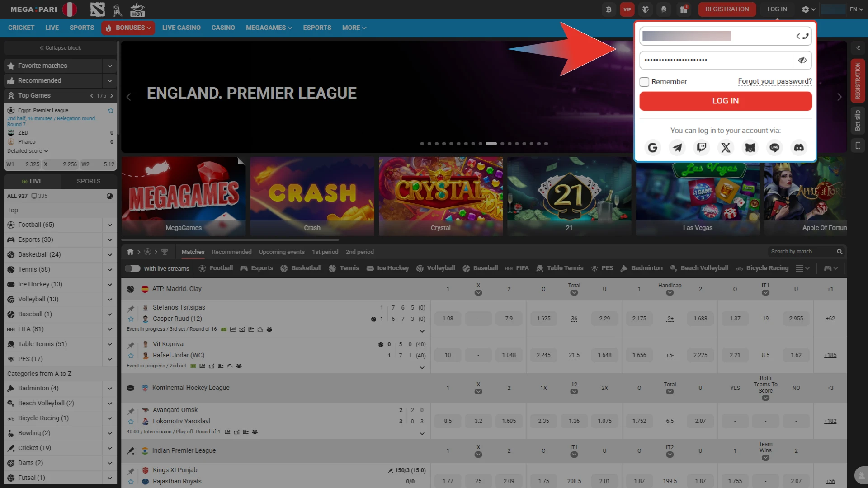
Task: Open the MORE dropdown menu
Action: coord(354,28)
